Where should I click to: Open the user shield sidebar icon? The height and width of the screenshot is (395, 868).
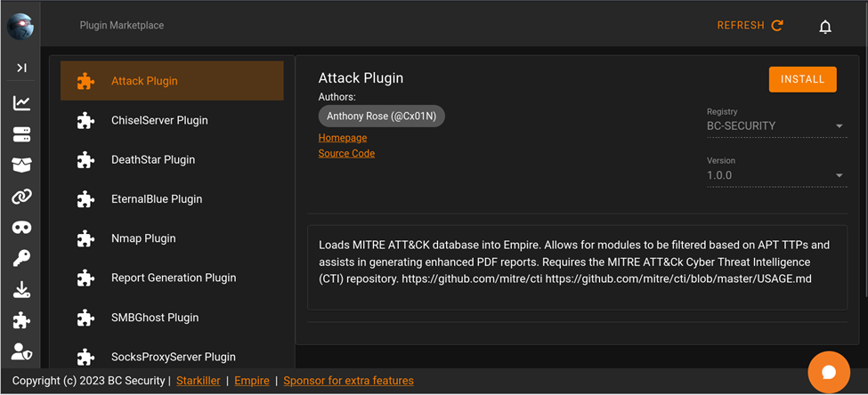coord(21,351)
